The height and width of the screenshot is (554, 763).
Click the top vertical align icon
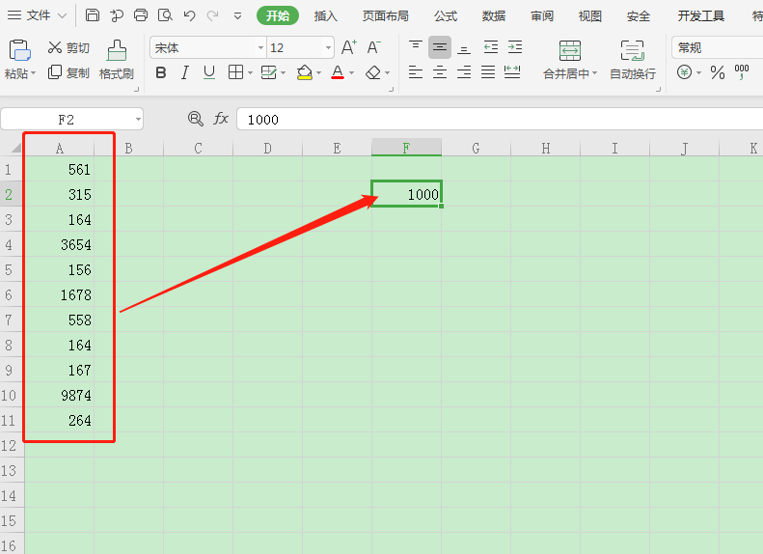point(416,47)
